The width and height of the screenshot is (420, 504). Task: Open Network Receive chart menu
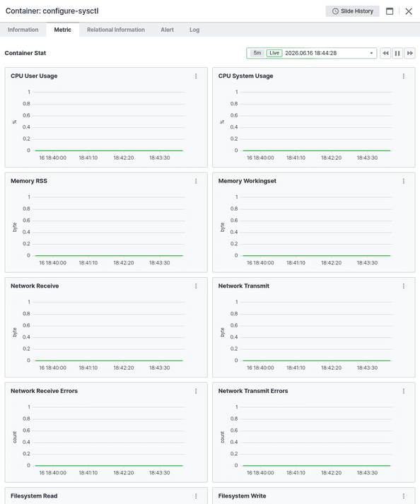pyautogui.click(x=196, y=286)
